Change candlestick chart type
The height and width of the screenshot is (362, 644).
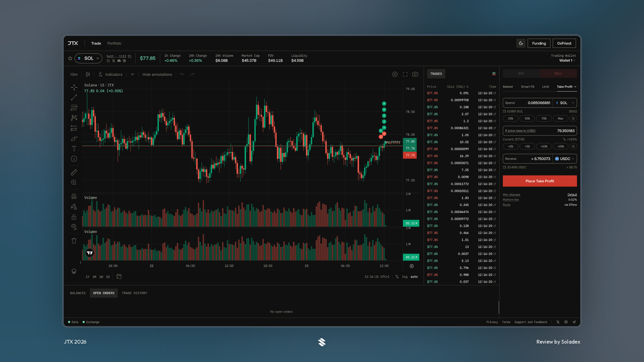(x=88, y=74)
